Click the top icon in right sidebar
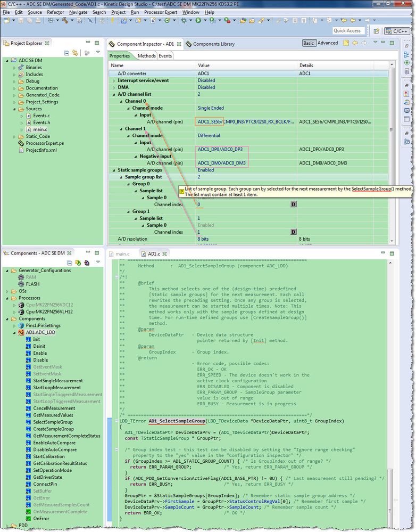The image size is (416, 532). coord(407,45)
